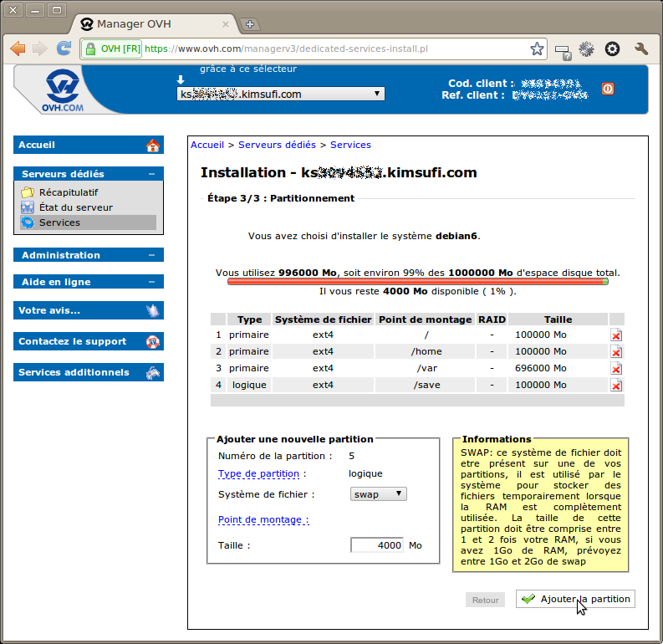
Task: Click the État du serveur icon
Action: (28, 207)
